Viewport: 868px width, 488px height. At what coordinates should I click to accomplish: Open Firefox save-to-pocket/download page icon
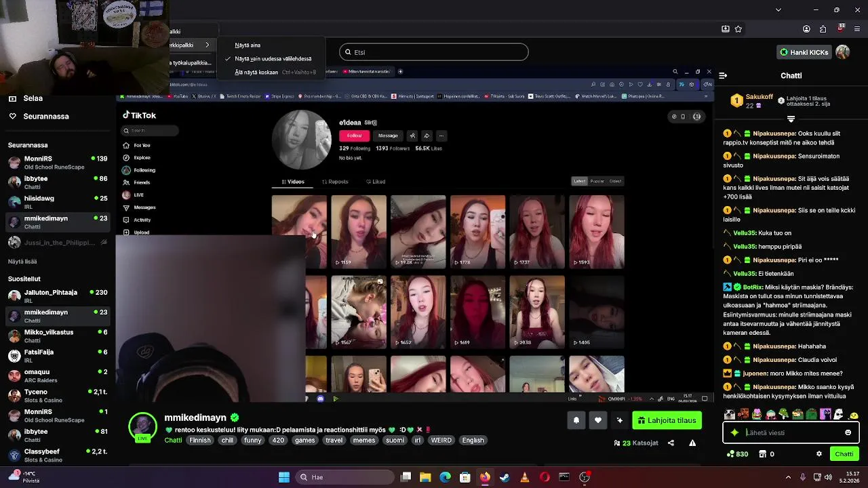click(x=725, y=29)
